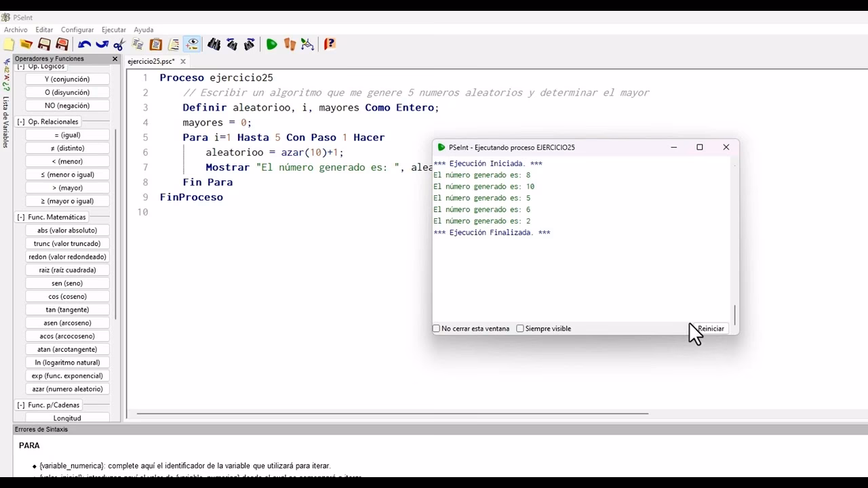Open the Configurar menu
Screen dimensions: 868x488
tap(77, 30)
